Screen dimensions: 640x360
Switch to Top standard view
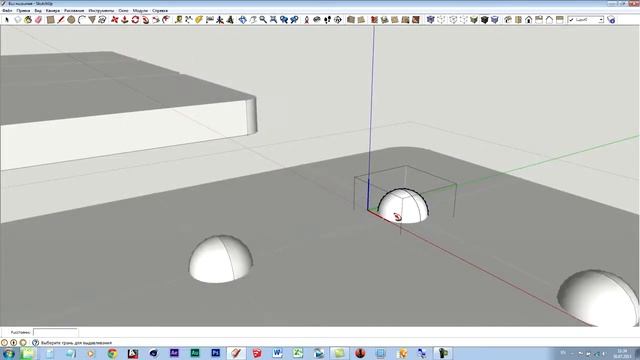pos(518,20)
